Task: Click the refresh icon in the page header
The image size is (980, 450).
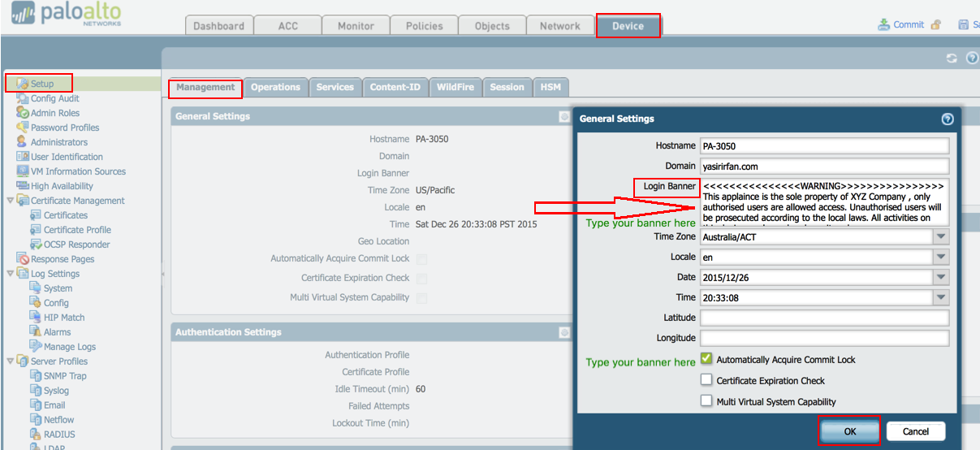Action: pos(952,58)
